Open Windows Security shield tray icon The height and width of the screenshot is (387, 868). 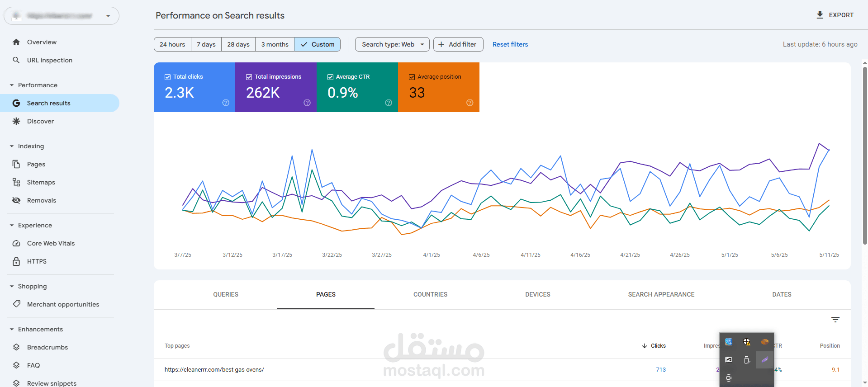(747, 342)
